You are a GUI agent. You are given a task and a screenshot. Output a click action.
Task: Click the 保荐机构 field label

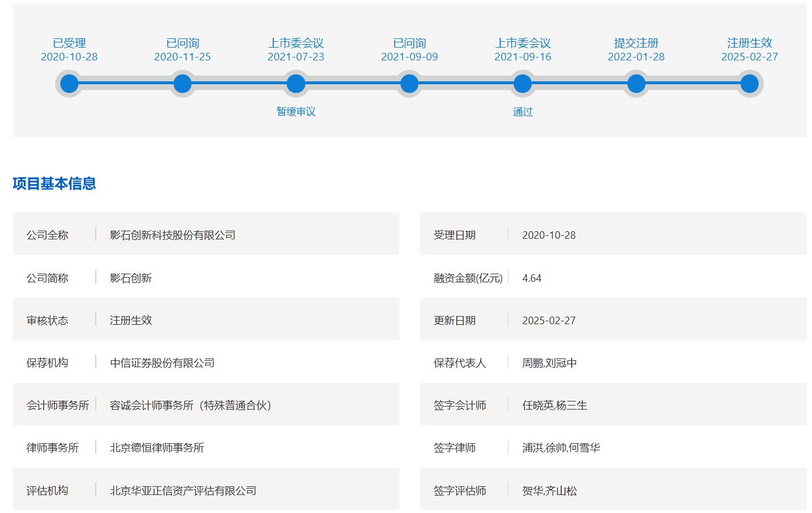click(x=47, y=363)
